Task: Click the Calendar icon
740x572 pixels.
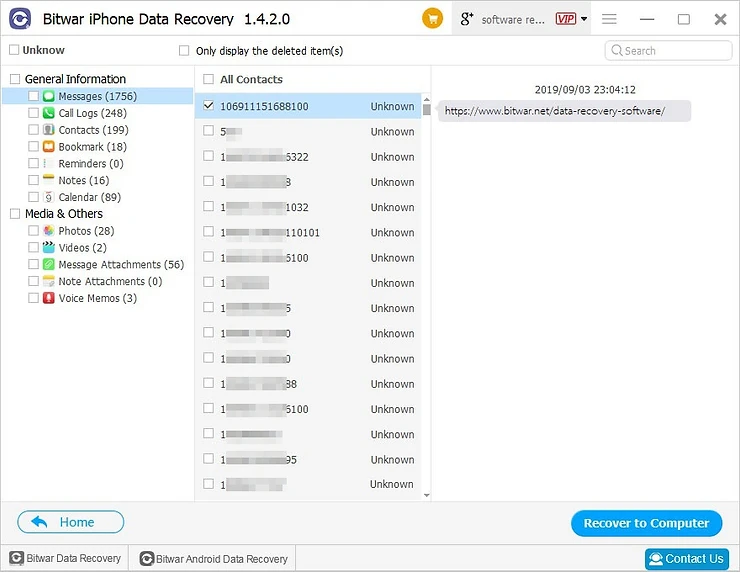Action: (49, 197)
